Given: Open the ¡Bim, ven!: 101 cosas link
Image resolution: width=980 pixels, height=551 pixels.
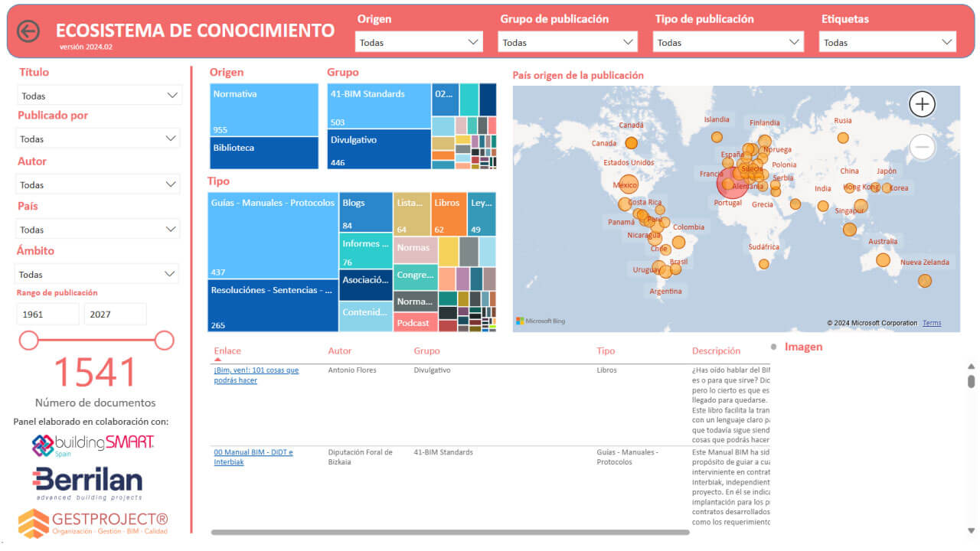Looking at the screenshot, I should pyautogui.click(x=256, y=375).
